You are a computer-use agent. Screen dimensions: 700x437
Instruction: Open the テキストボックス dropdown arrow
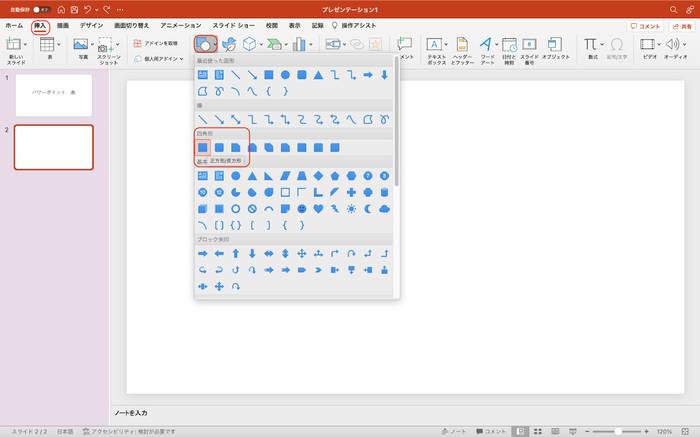pyautogui.click(x=446, y=44)
